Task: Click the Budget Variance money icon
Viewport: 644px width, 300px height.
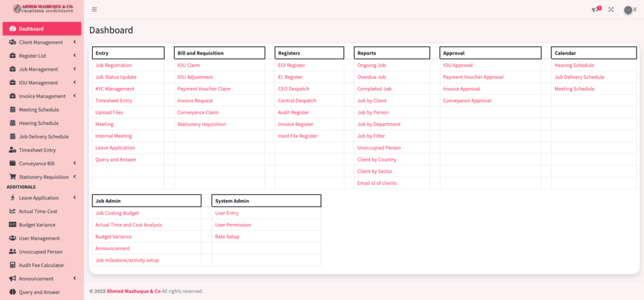Action: (x=12, y=225)
